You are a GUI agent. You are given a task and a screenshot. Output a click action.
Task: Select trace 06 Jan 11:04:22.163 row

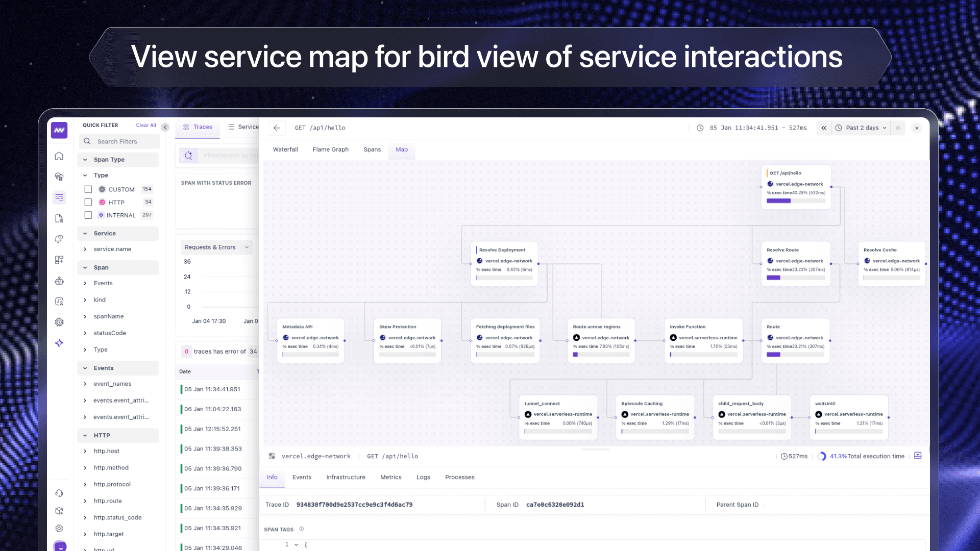point(213,409)
